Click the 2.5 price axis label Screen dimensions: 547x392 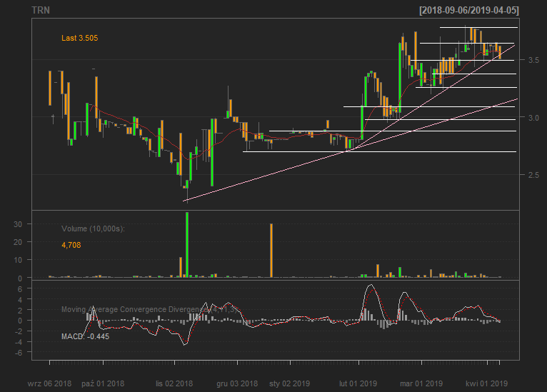point(533,175)
